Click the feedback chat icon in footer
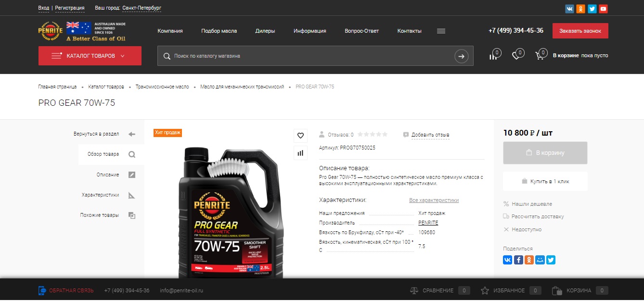The width and height of the screenshot is (644, 301). click(42, 290)
